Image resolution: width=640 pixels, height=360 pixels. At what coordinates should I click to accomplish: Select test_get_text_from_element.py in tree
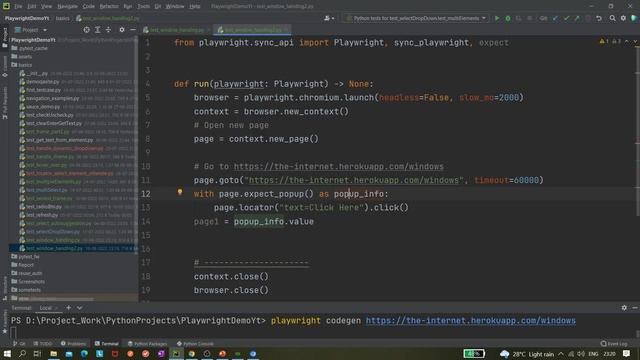(60, 140)
